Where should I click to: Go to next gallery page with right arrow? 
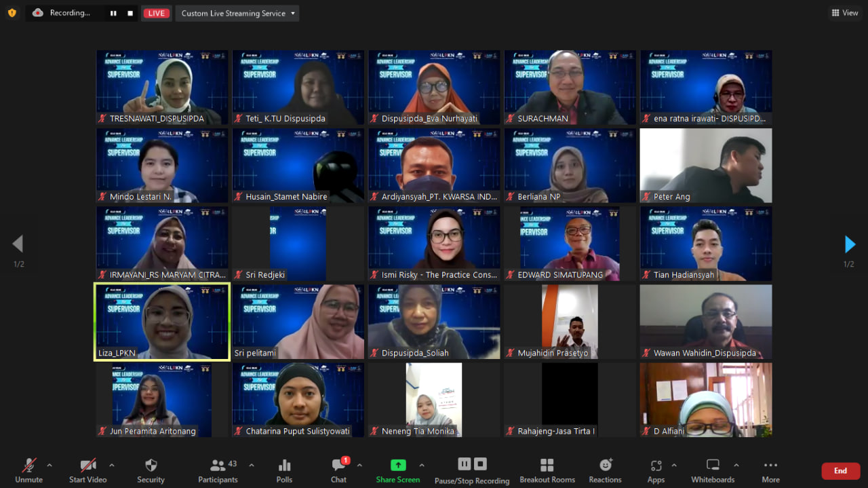click(850, 244)
